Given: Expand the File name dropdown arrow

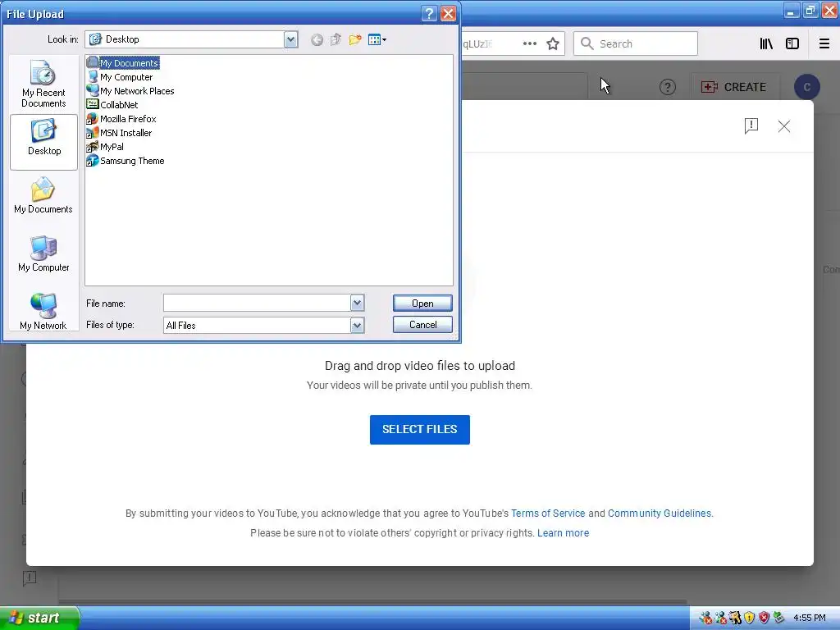Looking at the screenshot, I should tap(358, 304).
